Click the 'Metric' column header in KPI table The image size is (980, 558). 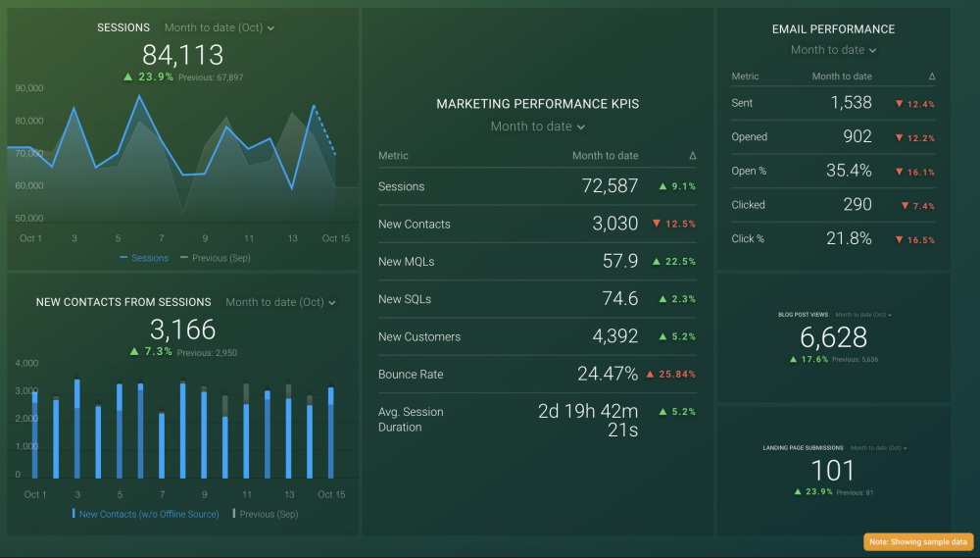pyautogui.click(x=393, y=156)
